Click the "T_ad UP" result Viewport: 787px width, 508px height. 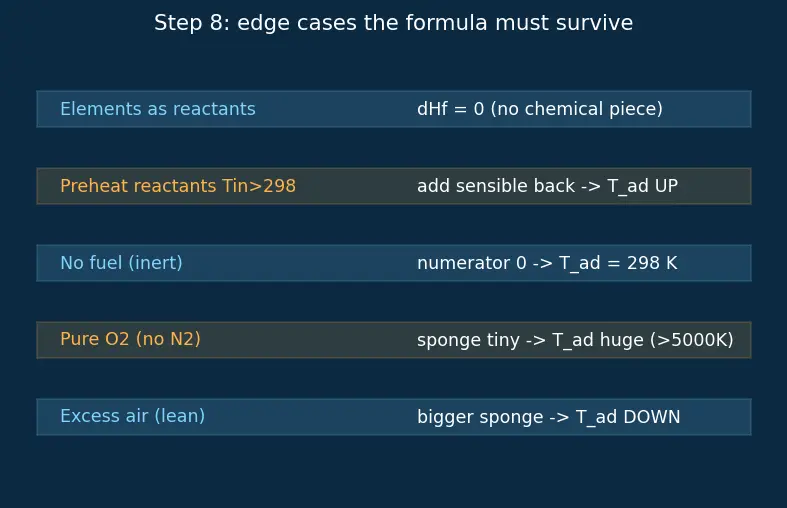(642, 187)
